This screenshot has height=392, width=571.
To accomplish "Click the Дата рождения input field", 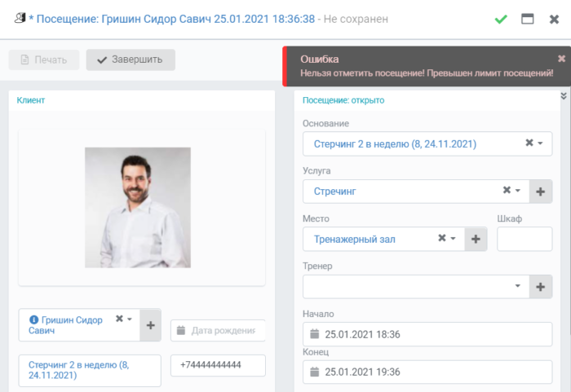I will 218,331.
